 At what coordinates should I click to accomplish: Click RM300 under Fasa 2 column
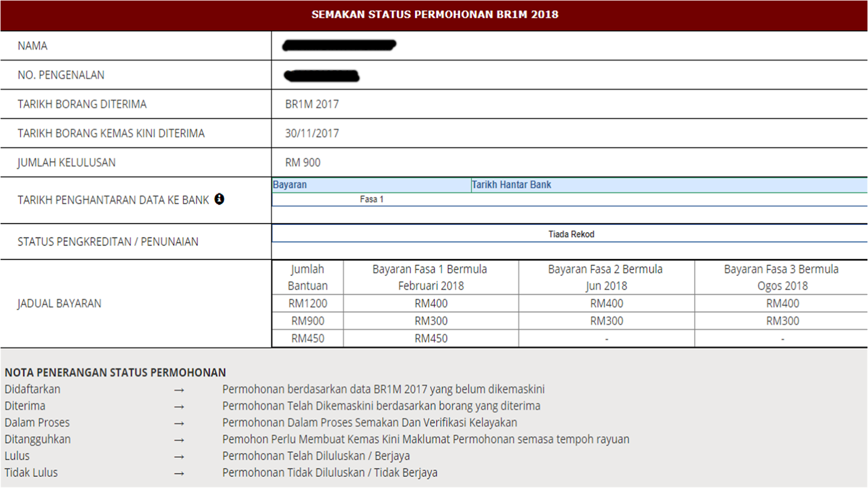click(x=607, y=321)
